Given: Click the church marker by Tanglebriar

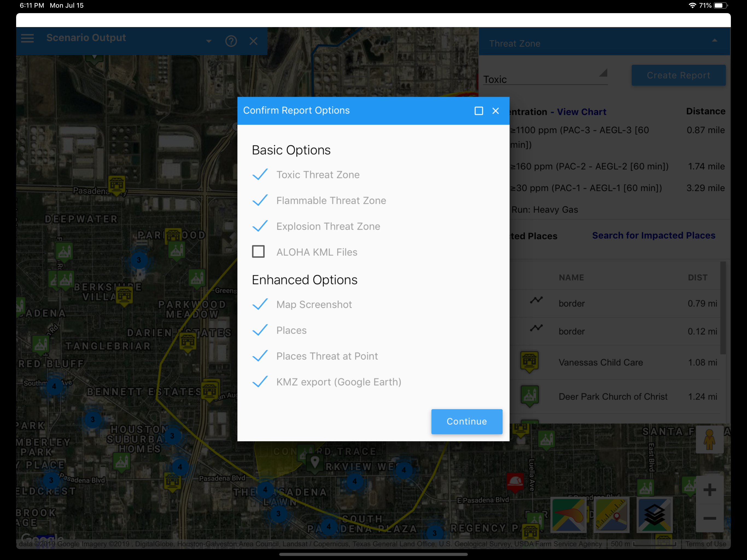Looking at the screenshot, I should (x=40, y=345).
